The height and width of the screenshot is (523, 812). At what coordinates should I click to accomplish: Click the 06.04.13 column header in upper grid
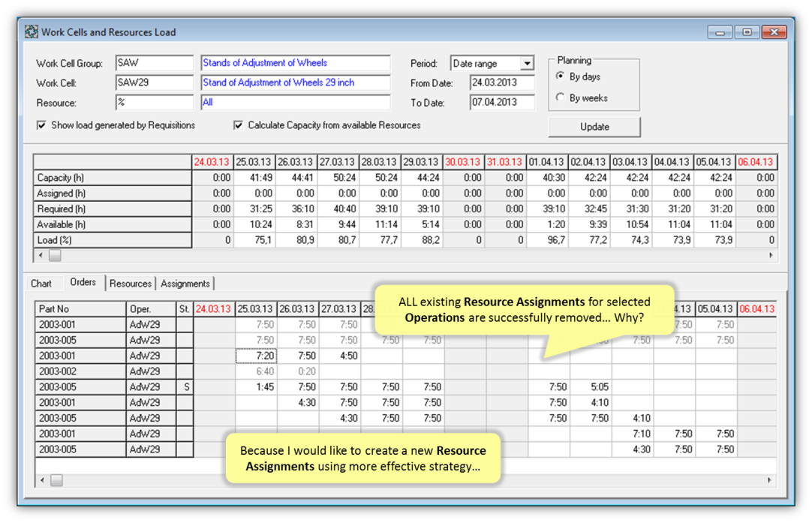pos(756,162)
